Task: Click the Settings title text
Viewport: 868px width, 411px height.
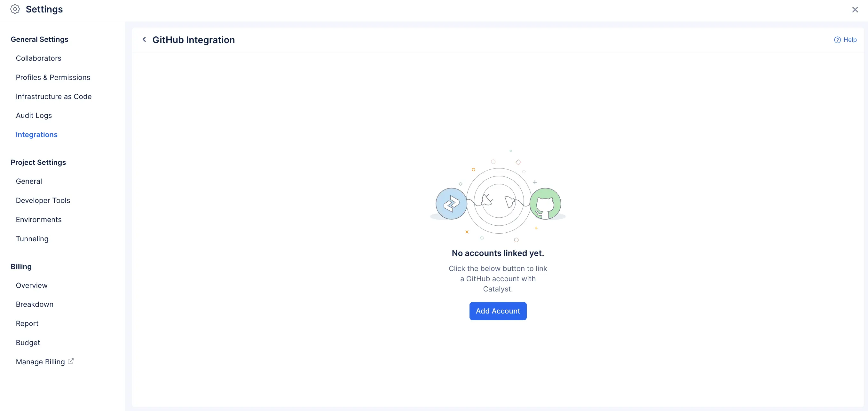Action: click(x=44, y=9)
